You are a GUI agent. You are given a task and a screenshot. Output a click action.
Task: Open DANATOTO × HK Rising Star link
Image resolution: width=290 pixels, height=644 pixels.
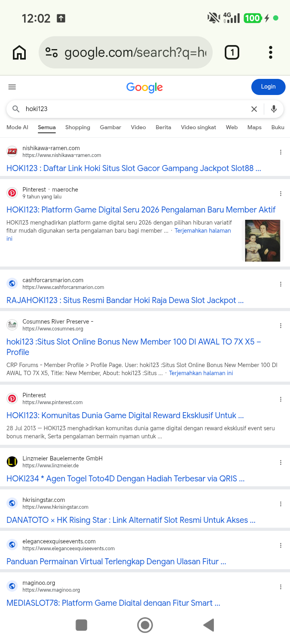click(x=131, y=520)
